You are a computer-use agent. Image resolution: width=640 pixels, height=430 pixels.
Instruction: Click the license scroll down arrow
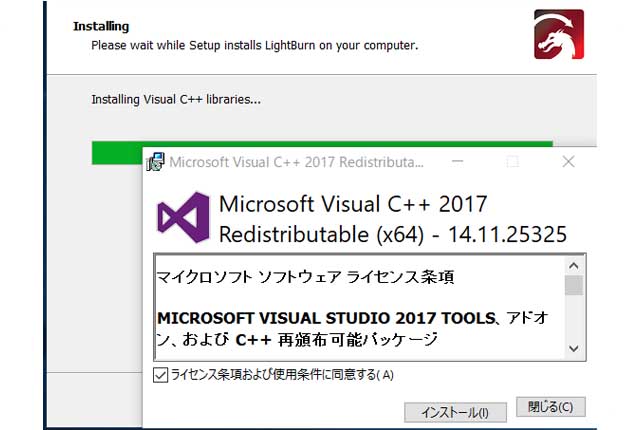tap(574, 348)
